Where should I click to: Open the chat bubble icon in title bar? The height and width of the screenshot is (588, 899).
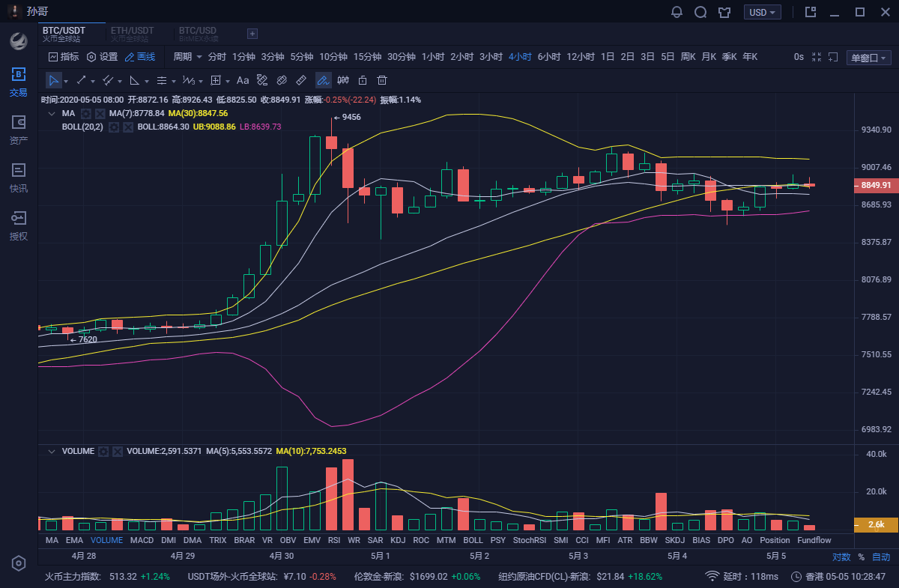(700, 12)
